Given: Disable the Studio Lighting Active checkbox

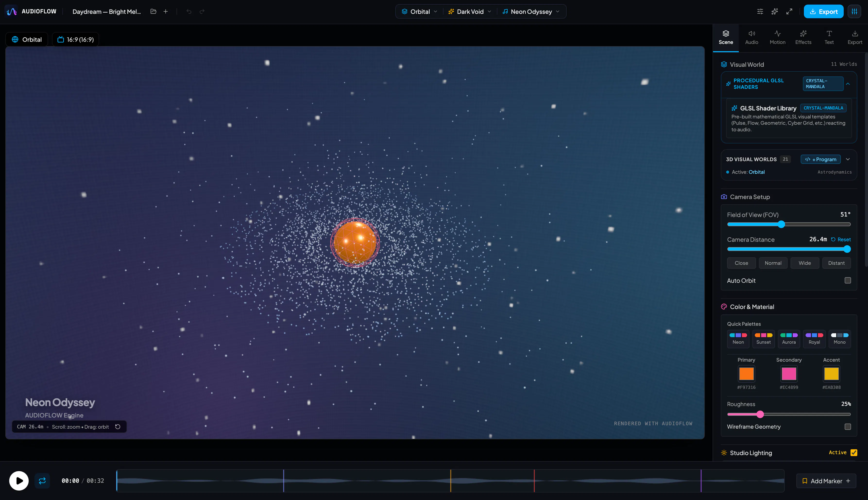Looking at the screenshot, I should [854, 453].
